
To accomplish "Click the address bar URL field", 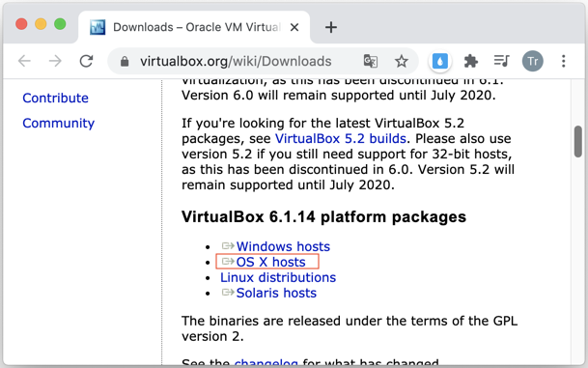I will [236, 61].
